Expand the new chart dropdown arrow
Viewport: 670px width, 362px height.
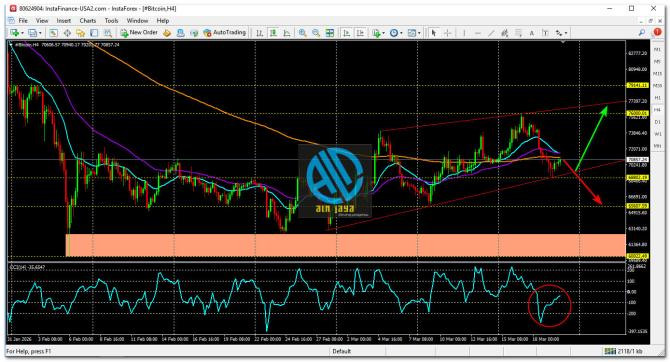point(22,33)
